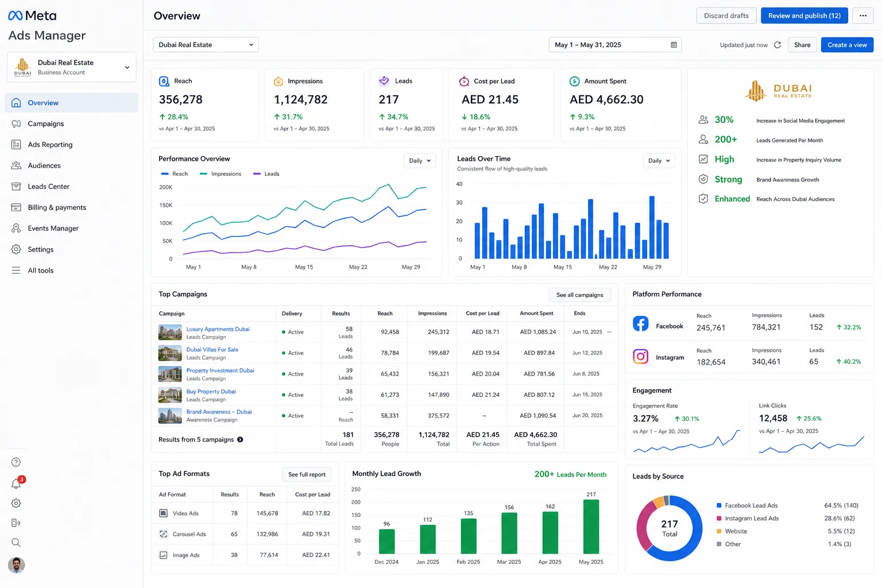Screen dimensions: 882x588
Task: Expand the Dubai Real Estate business account switcher
Action: point(72,67)
